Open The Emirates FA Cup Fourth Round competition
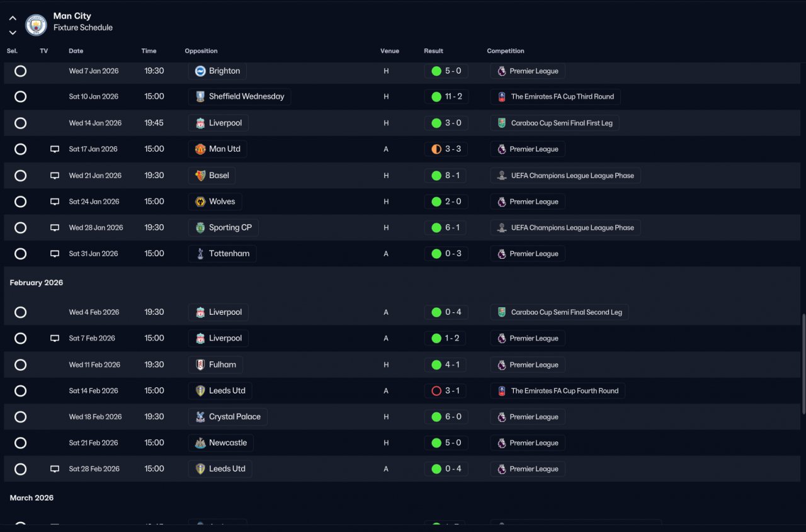This screenshot has width=806, height=532. (x=558, y=391)
